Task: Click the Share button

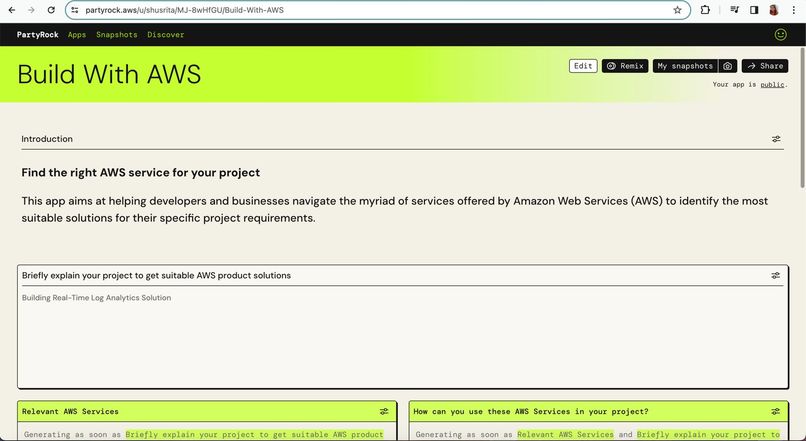Action: [x=765, y=66]
